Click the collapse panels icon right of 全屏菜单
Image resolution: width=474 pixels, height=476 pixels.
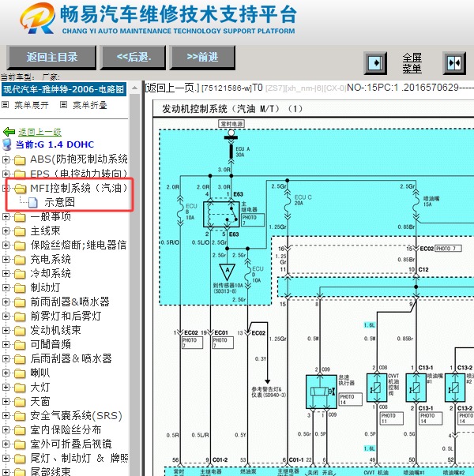454,63
